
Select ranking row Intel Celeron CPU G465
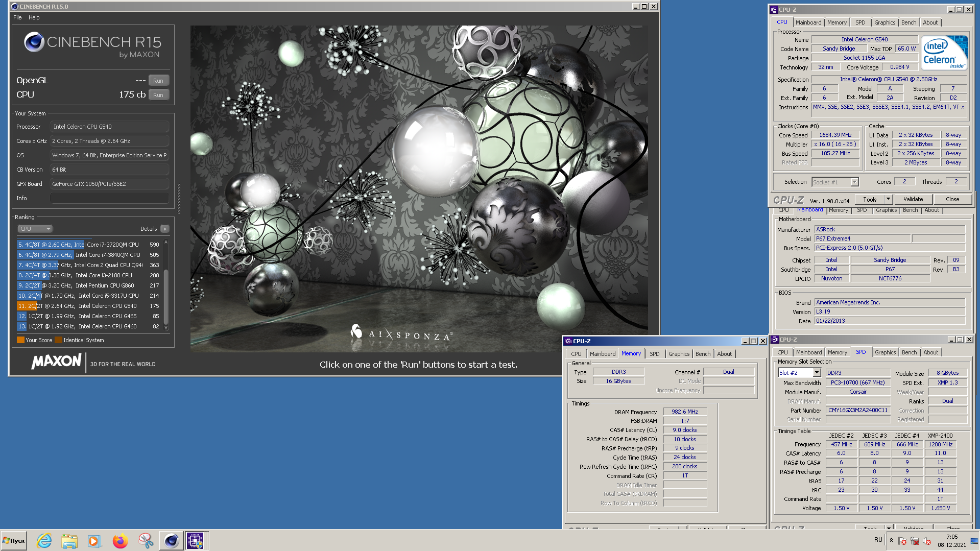pyautogui.click(x=89, y=316)
